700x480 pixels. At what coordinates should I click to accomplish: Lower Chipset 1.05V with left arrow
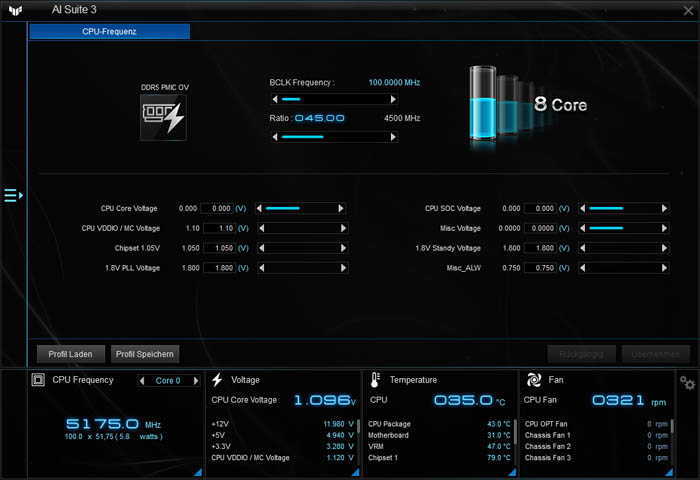tap(262, 248)
